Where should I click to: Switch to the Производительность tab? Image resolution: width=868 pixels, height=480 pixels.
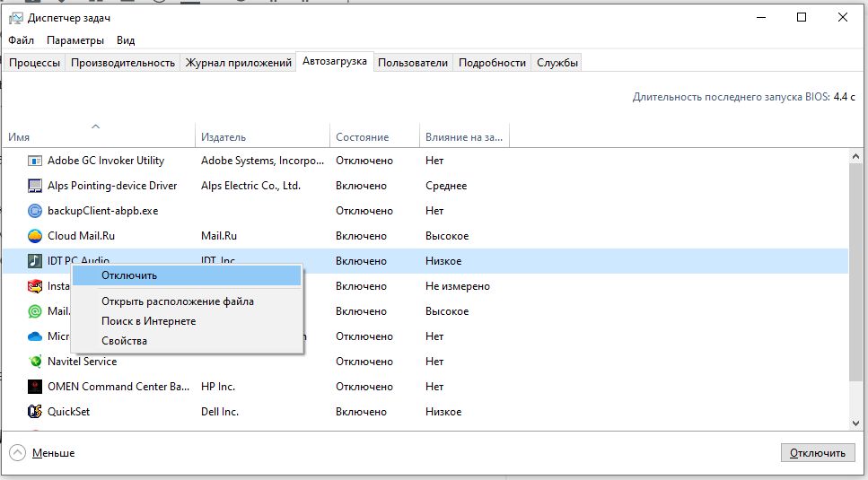(122, 63)
